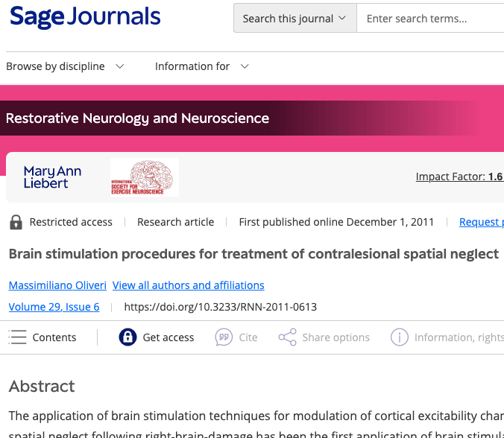Expand the Information for menu
Image resolution: width=504 pixels, height=438 pixels.
[x=202, y=66]
